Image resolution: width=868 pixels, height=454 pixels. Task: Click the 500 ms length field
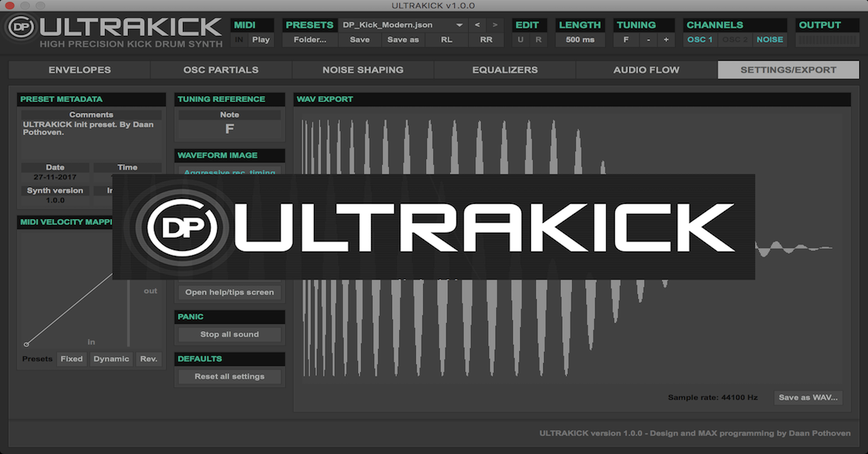[580, 39]
